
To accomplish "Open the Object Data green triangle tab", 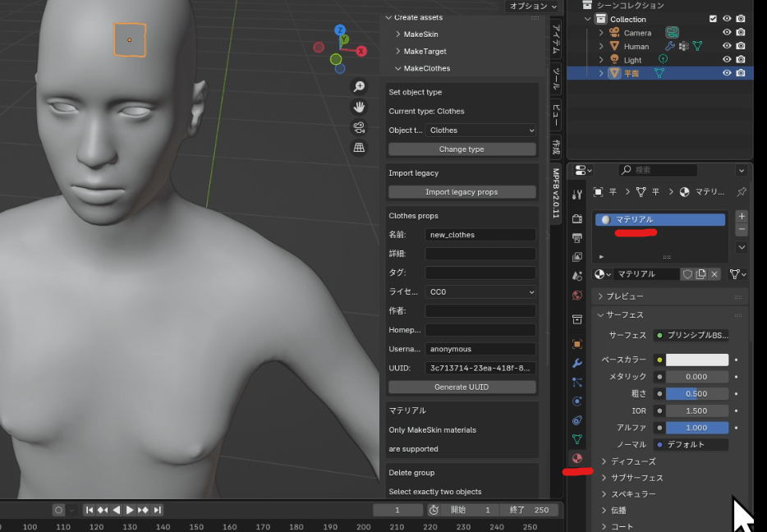I will click(x=577, y=439).
